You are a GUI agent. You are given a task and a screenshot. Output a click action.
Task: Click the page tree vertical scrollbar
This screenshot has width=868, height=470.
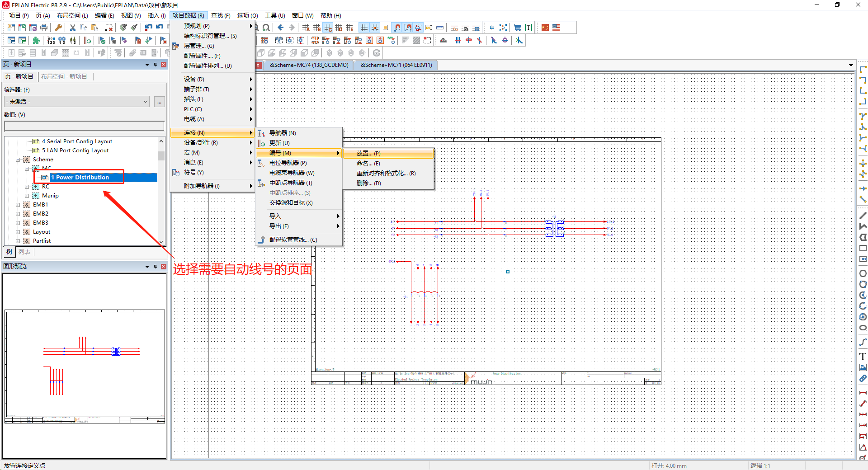tap(161, 192)
